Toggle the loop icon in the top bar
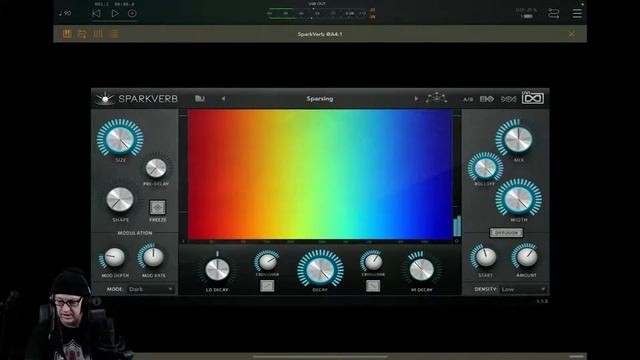Image resolution: width=640 pixels, height=360 pixels. [x=553, y=13]
